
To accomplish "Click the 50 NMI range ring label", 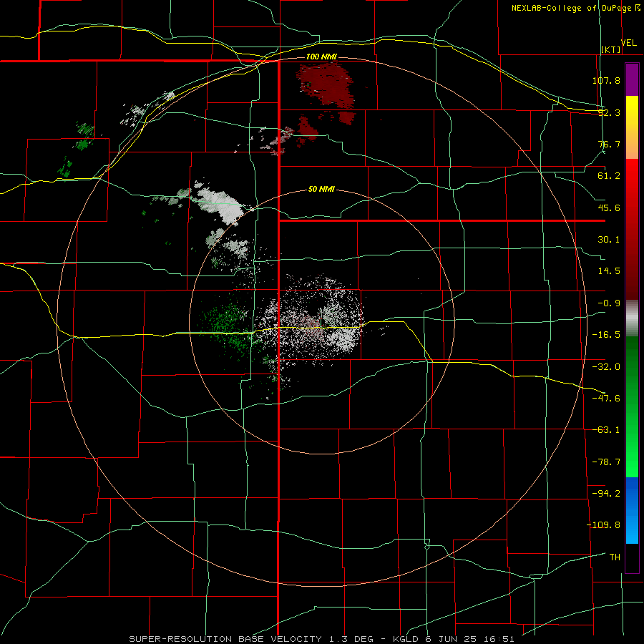I will coord(321,190).
